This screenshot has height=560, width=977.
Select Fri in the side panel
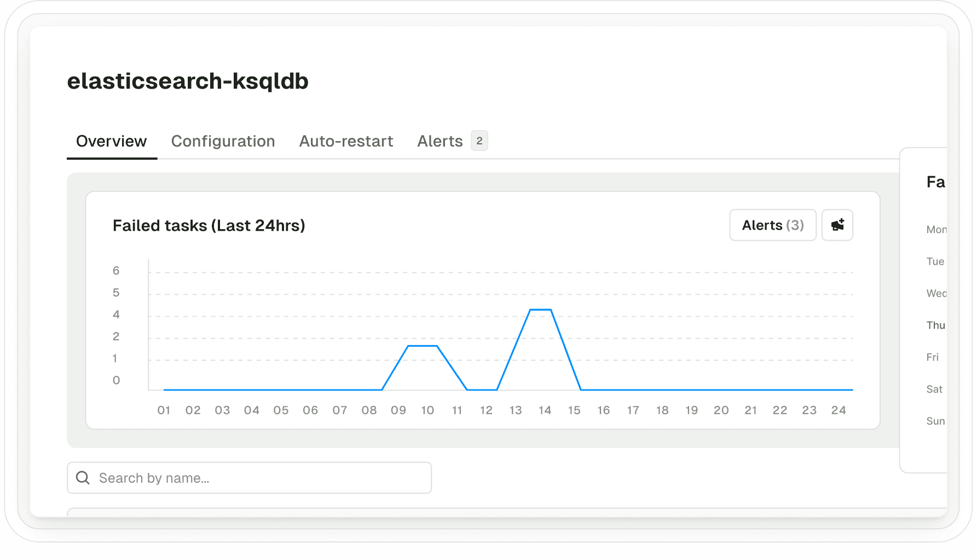click(x=933, y=357)
